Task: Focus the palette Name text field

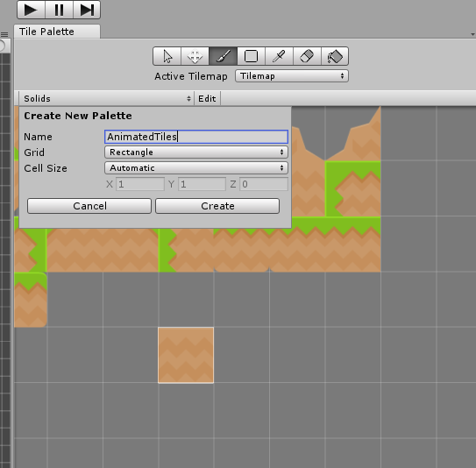Action: point(196,137)
